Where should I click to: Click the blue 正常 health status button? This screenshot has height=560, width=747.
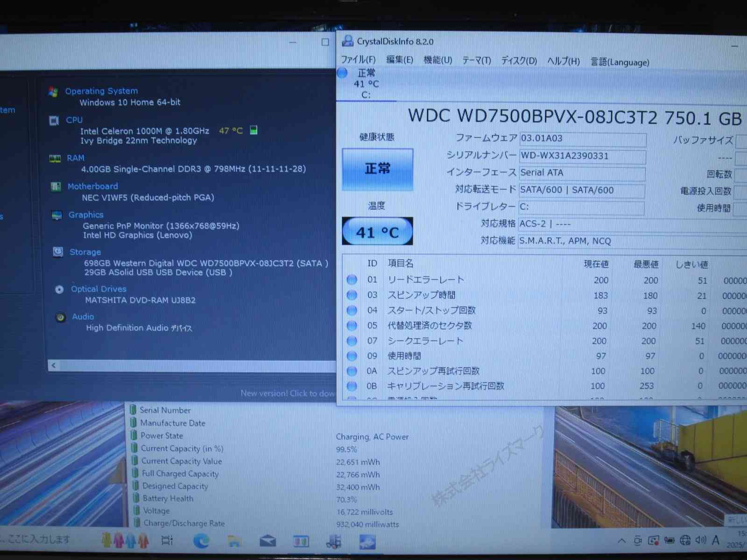(377, 169)
